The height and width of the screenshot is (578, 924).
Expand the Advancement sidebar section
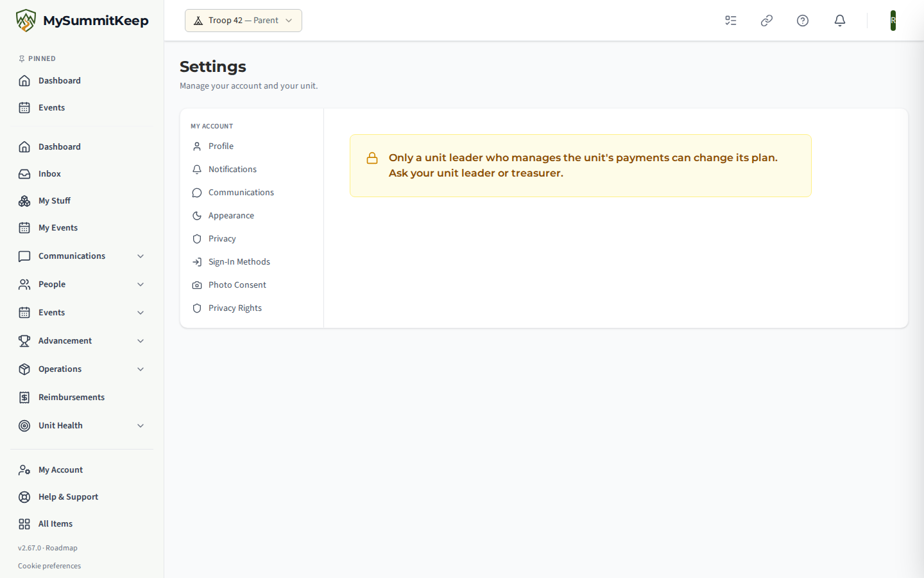coord(82,341)
